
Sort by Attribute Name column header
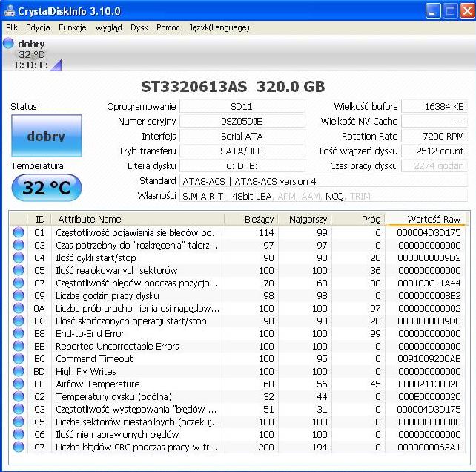click(x=138, y=219)
